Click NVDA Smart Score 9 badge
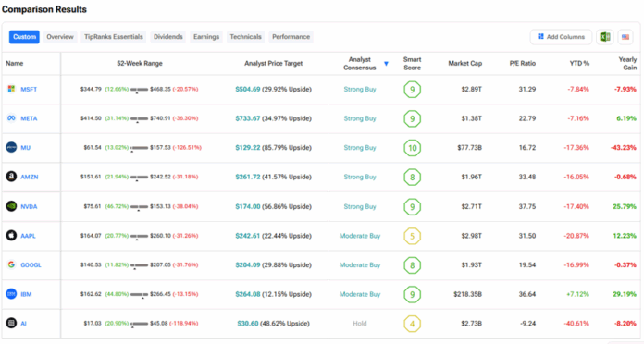The width and height of the screenshot is (644, 344). pos(412,206)
